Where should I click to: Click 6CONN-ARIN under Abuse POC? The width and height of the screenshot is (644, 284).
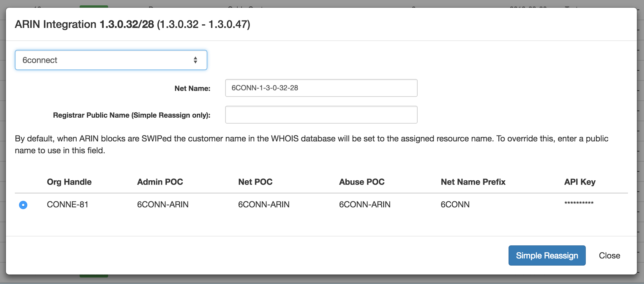point(365,204)
